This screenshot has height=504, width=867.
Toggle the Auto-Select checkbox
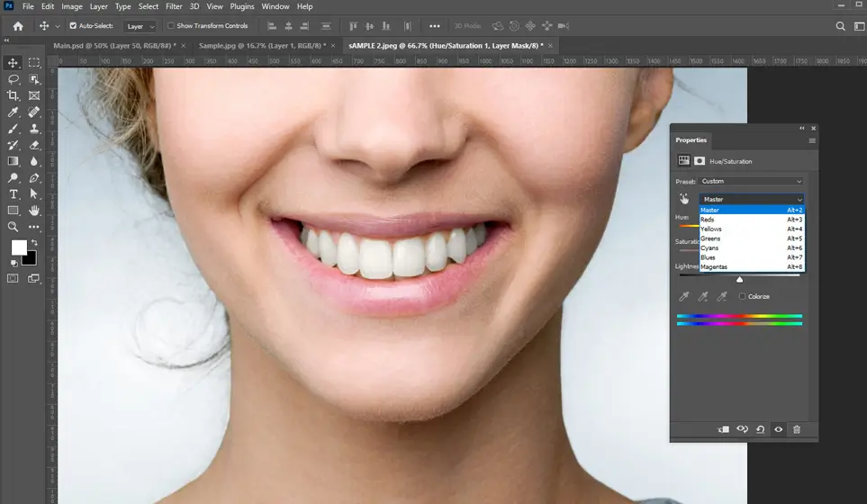[x=73, y=25]
